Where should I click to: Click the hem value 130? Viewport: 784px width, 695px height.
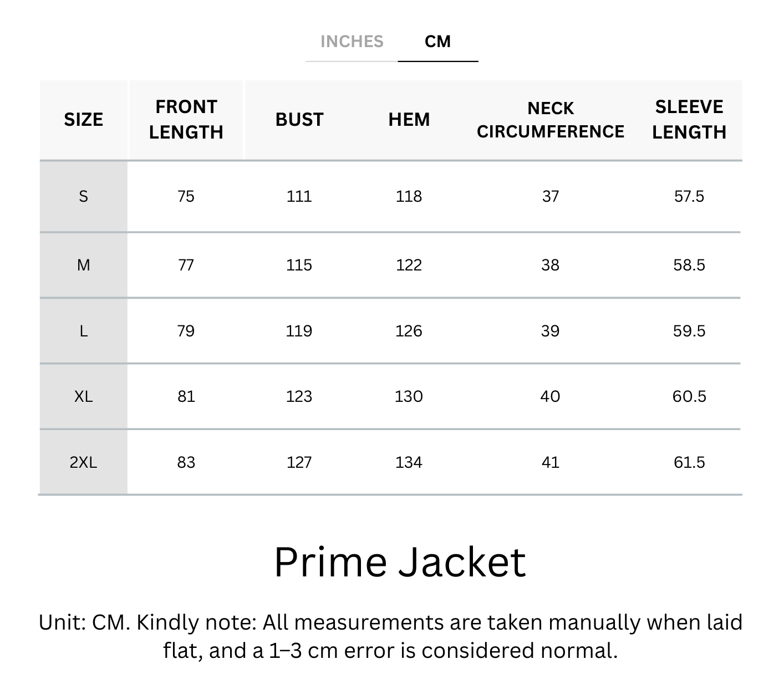click(409, 396)
